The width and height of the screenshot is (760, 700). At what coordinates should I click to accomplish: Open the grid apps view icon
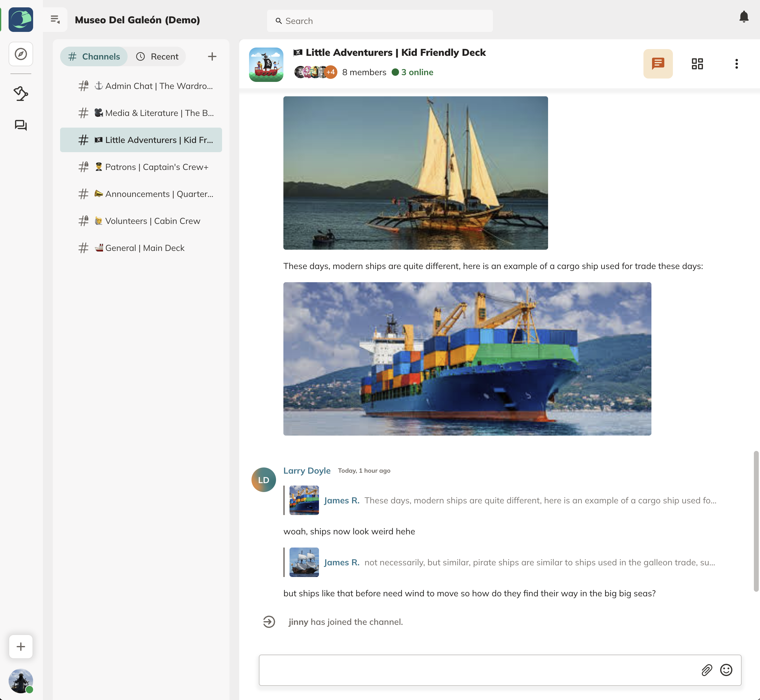coord(697,63)
